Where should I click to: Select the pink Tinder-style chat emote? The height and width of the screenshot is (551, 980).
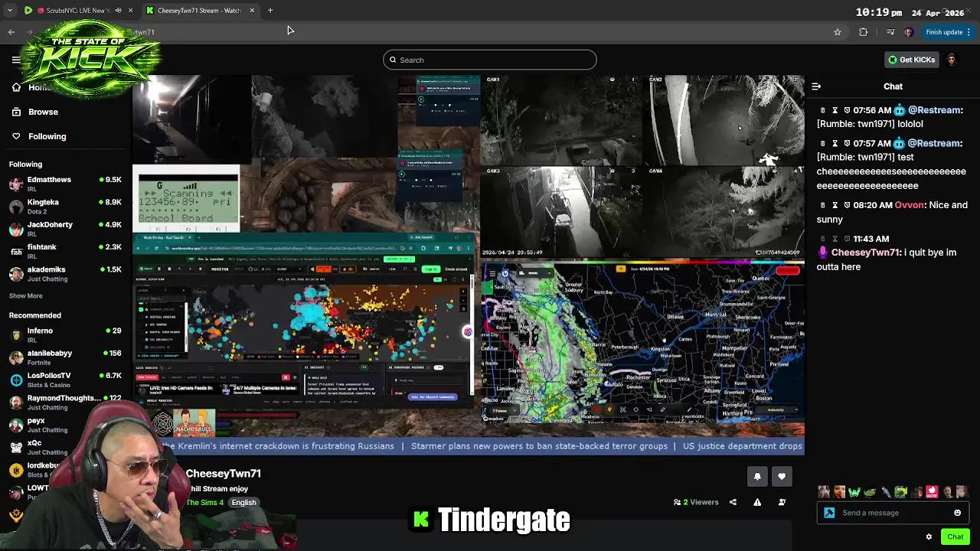pos(932,492)
